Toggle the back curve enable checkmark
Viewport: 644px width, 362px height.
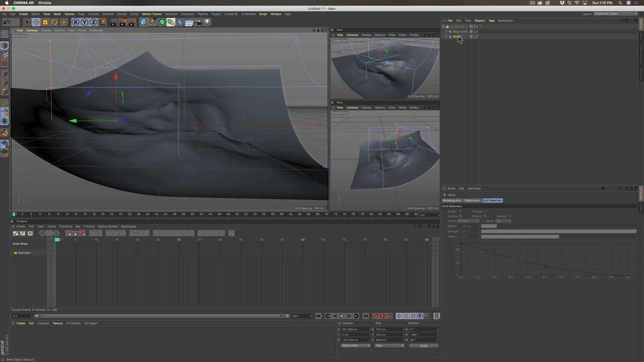(476, 31)
